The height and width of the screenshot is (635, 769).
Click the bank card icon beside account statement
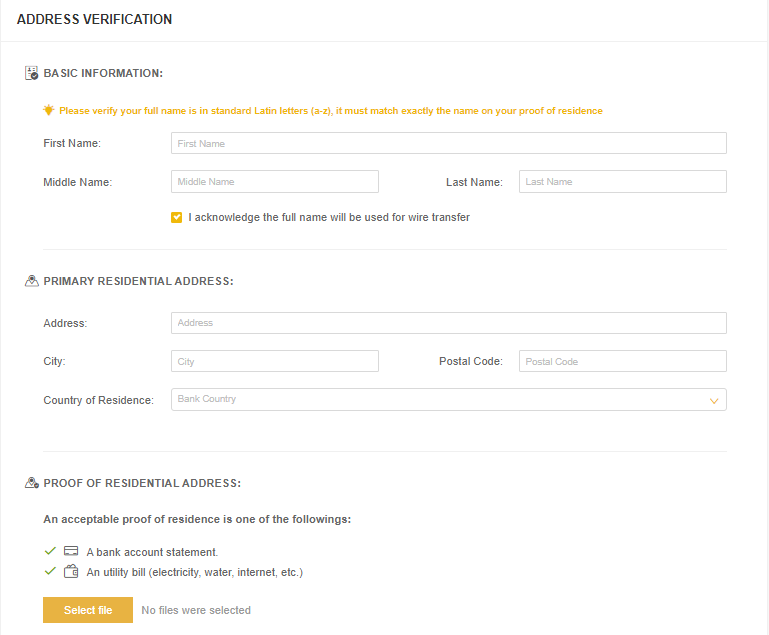pyautogui.click(x=71, y=551)
